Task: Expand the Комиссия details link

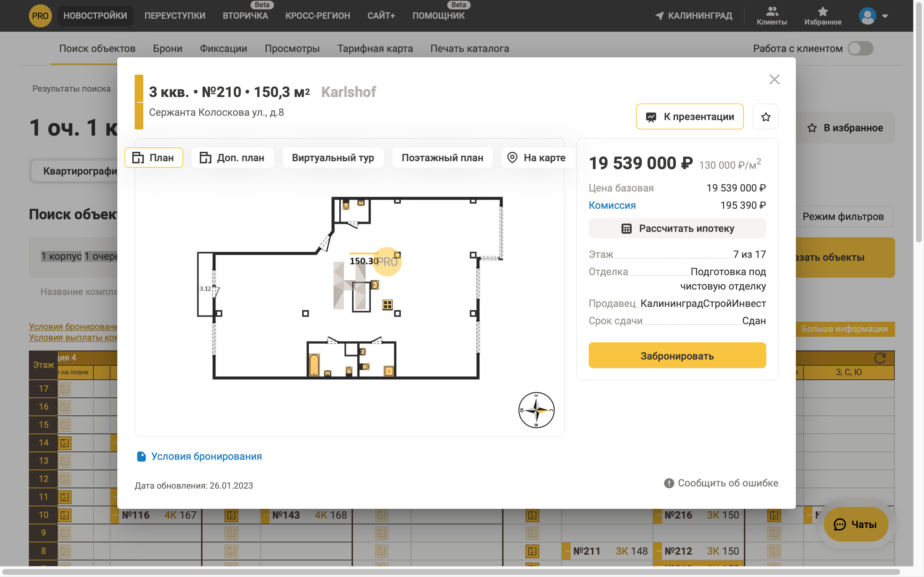Action: (x=612, y=205)
